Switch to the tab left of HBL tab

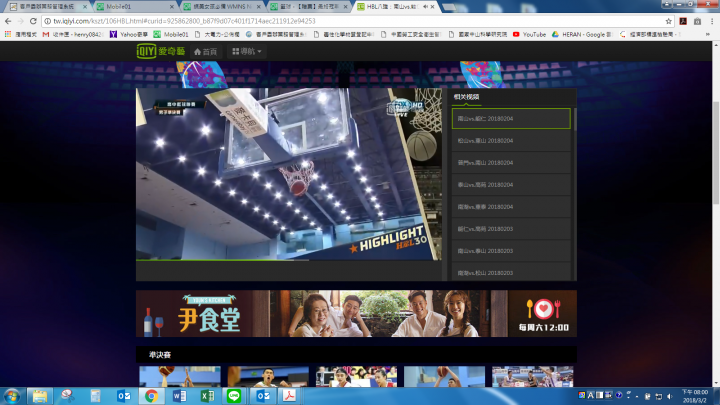pyautogui.click(x=309, y=7)
